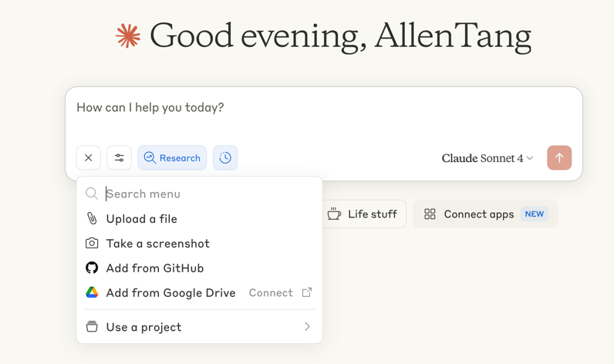The height and width of the screenshot is (364, 614).
Task: Click the GitHub octocat icon
Action: click(92, 268)
